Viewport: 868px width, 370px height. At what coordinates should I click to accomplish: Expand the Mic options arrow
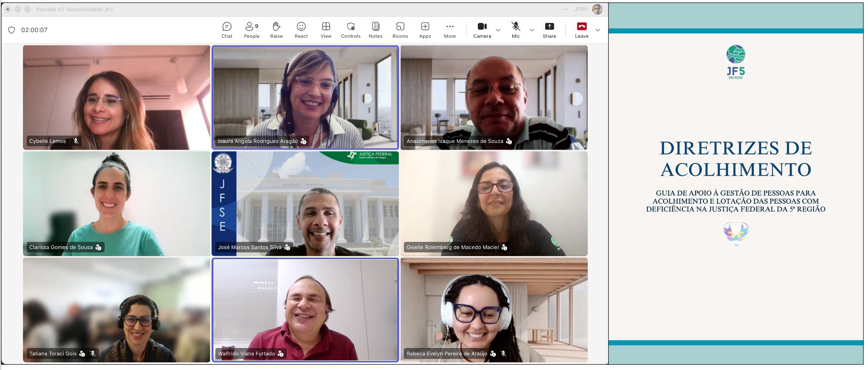(x=532, y=30)
